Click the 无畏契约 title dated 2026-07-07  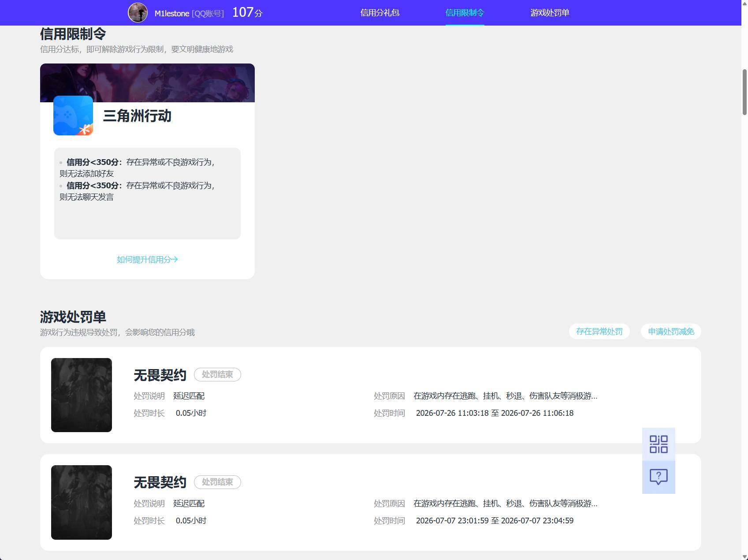point(160,482)
